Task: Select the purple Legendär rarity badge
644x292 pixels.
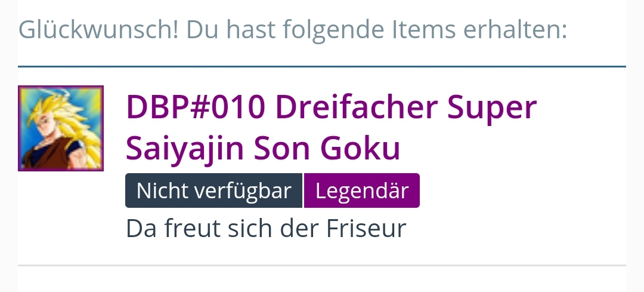Action: point(362,190)
